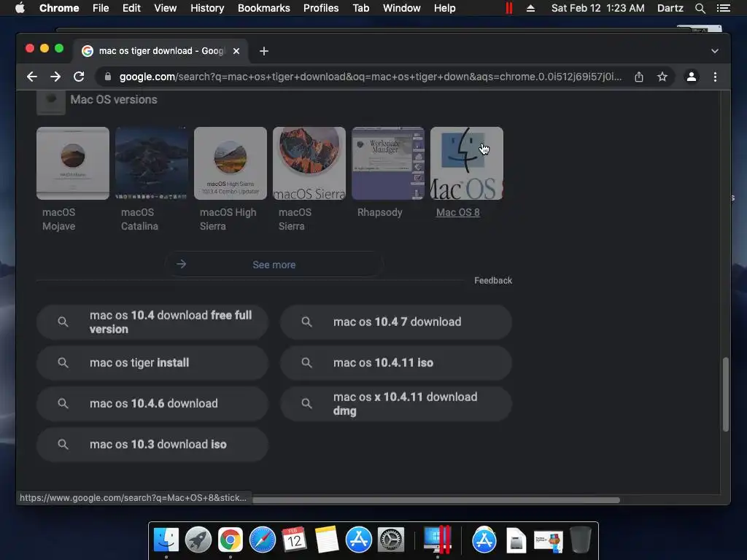
Task: Click the address bar URL field
Action: (370, 77)
